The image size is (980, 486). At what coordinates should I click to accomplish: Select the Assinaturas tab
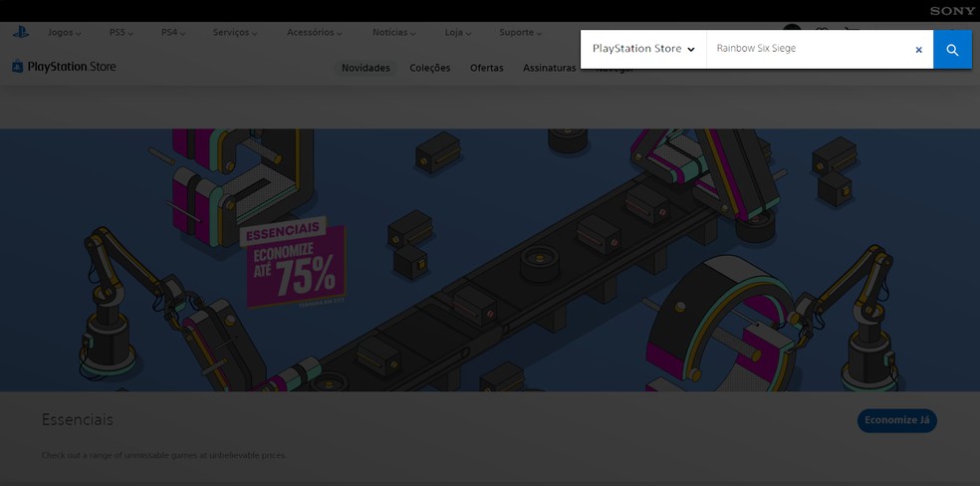(x=550, y=68)
